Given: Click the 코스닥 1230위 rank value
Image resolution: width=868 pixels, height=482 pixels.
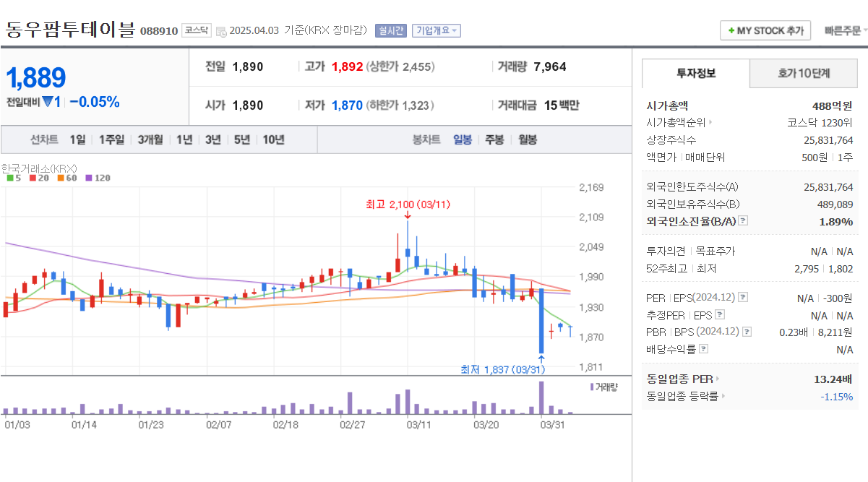Looking at the screenshot, I should click(820, 123).
